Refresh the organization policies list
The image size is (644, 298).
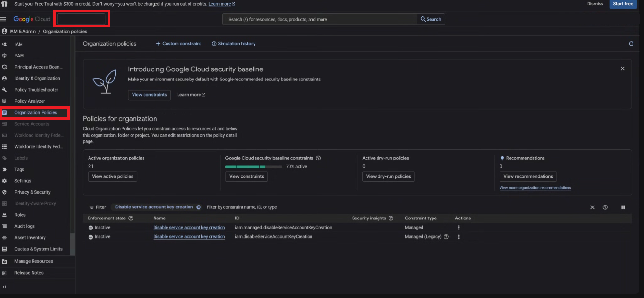[631, 44]
